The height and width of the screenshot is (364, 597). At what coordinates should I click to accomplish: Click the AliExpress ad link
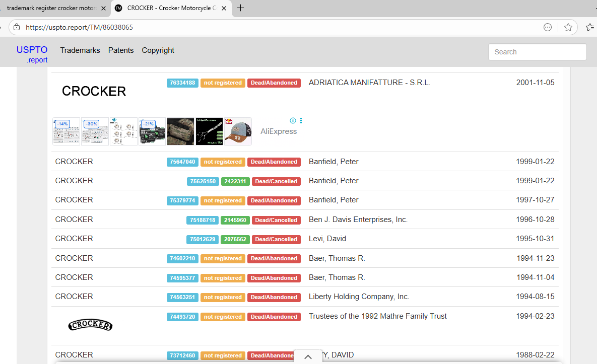pos(278,131)
